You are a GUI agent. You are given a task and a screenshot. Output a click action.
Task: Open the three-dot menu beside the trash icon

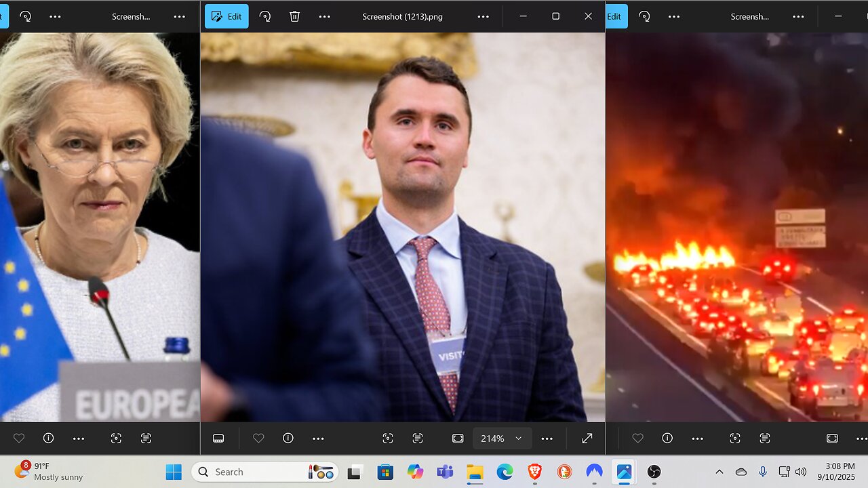point(325,16)
